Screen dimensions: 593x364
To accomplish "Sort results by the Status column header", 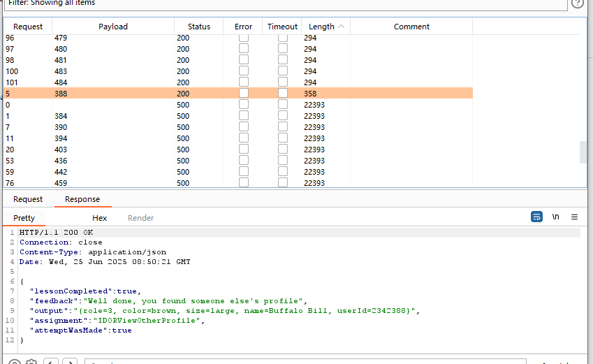I will (x=199, y=27).
